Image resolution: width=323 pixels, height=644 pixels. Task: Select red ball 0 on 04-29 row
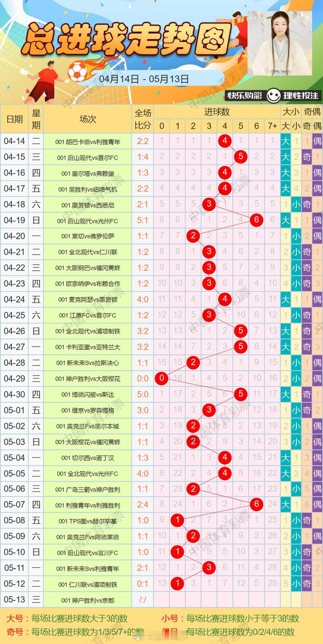[x=161, y=378]
